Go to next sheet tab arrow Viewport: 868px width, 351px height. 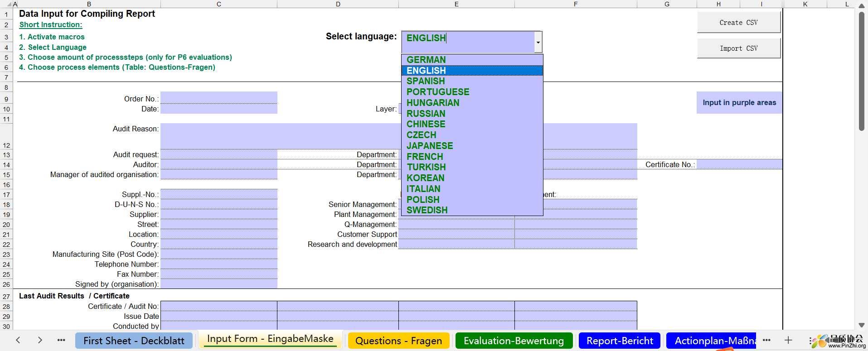click(40, 340)
